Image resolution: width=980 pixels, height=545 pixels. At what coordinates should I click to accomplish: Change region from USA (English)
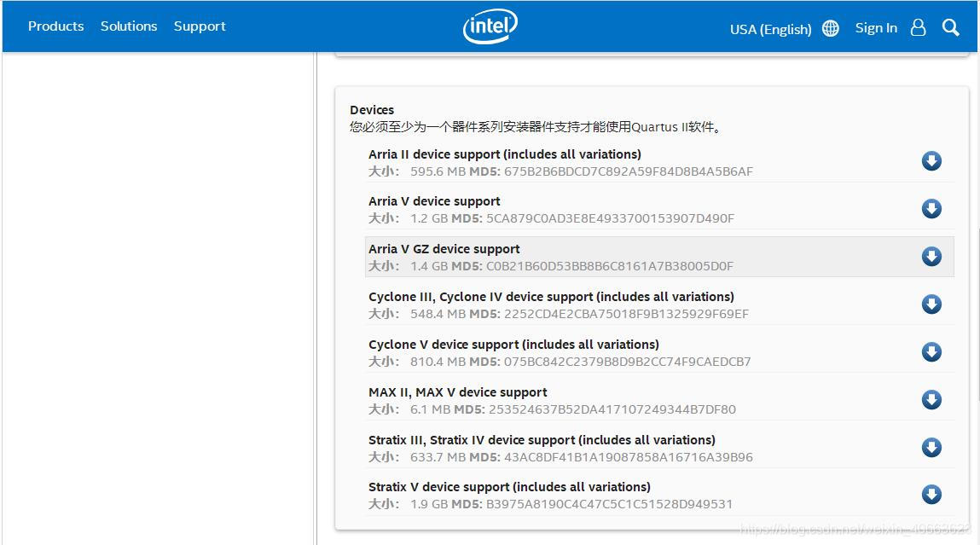[x=771, y=29]
